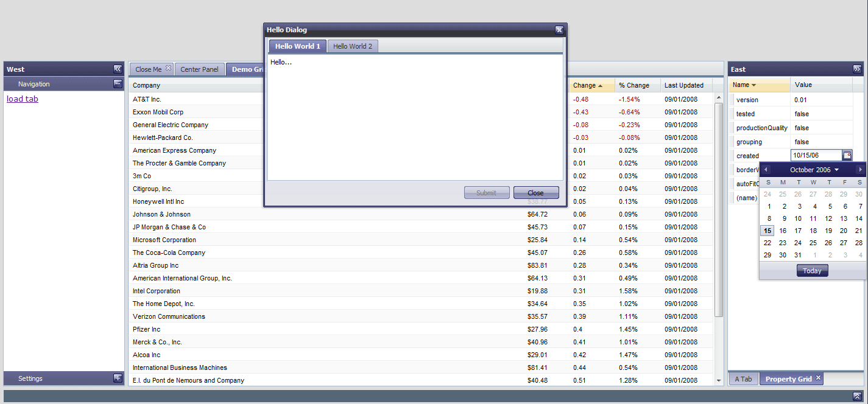Click the load tab link
Image resolution: width=868 pixels, height=404 pixels.
coord(23,99)
